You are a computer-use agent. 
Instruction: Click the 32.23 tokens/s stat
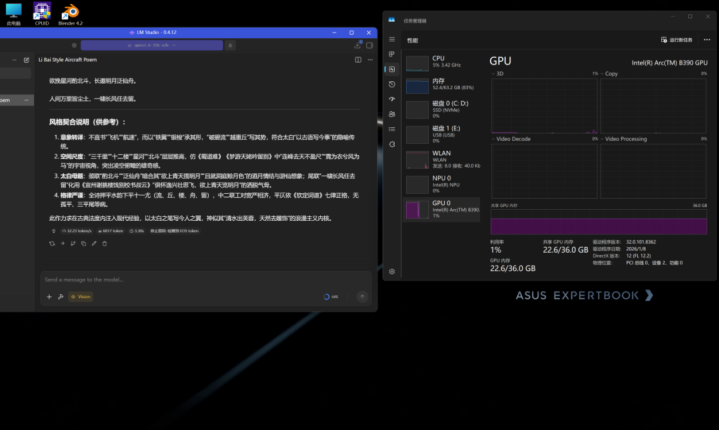(77, 231)
